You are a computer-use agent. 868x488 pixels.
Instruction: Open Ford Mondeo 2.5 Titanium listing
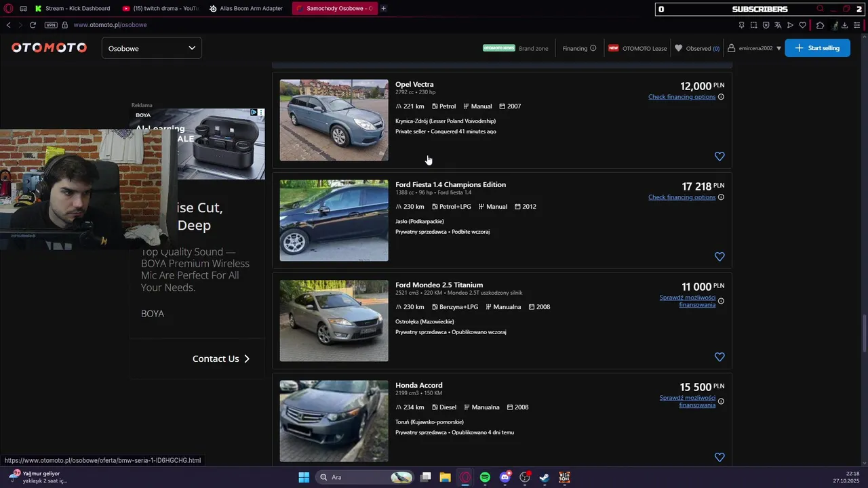tap(439, 285)
